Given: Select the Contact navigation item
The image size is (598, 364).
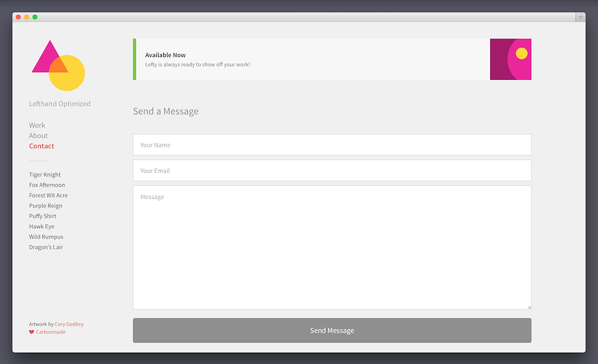Looking at the screenshot, I should pyautogui.click(x=42, y=146).
